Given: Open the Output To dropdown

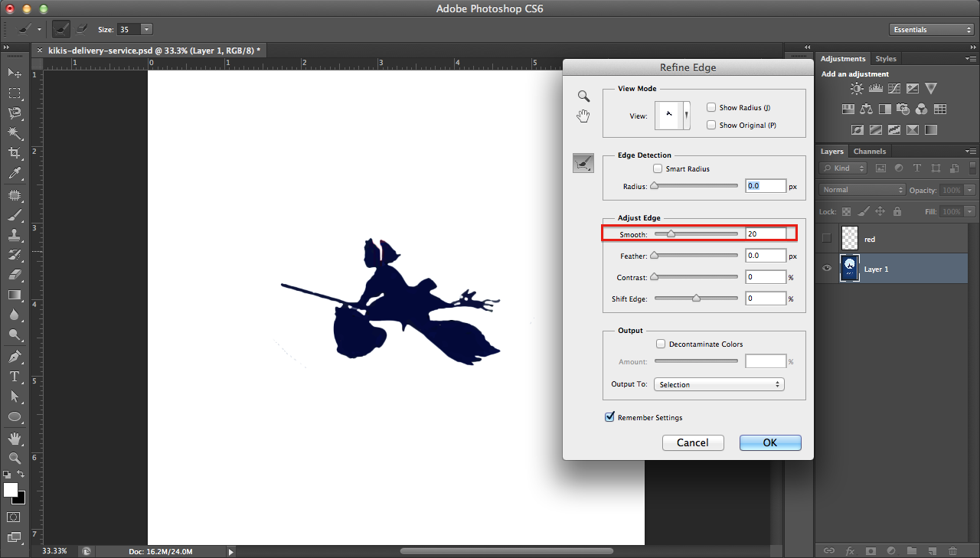Looking at the screenshot, I should tap(718, 384).
